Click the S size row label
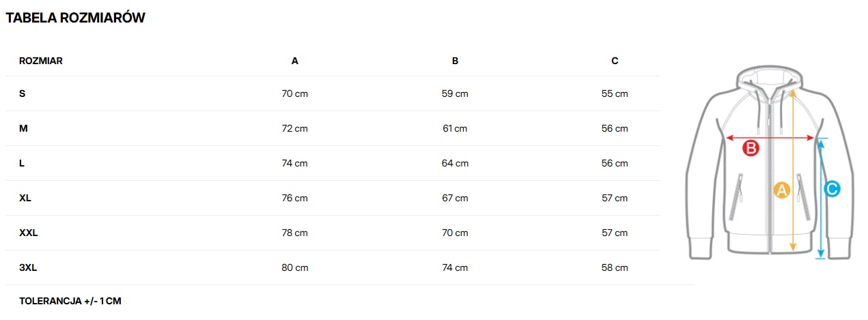Image resolution: width=868 pixels, height=320 pixels. pos(23,93)
